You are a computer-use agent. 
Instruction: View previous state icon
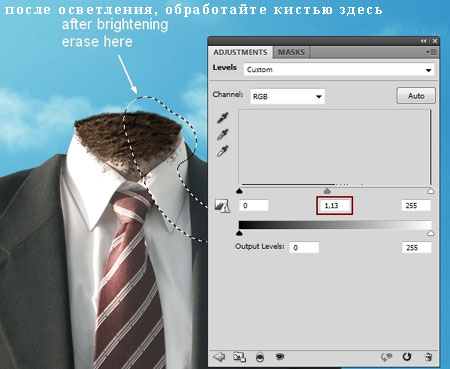coord(387,357)
